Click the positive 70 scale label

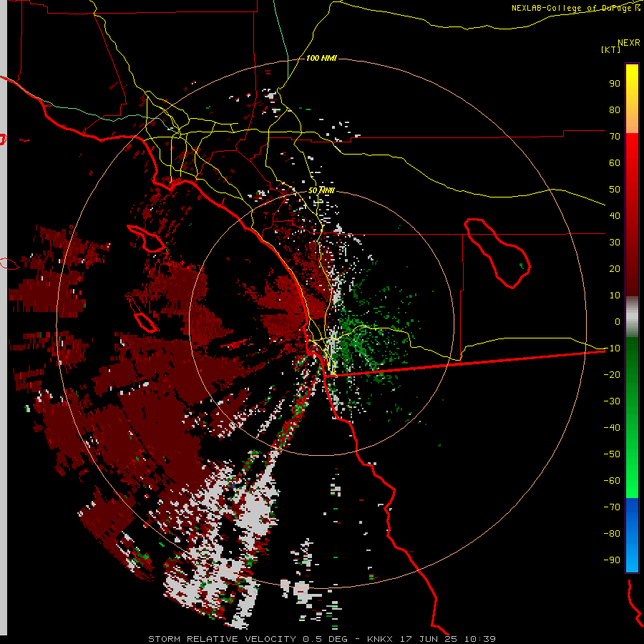click(615, 137)
